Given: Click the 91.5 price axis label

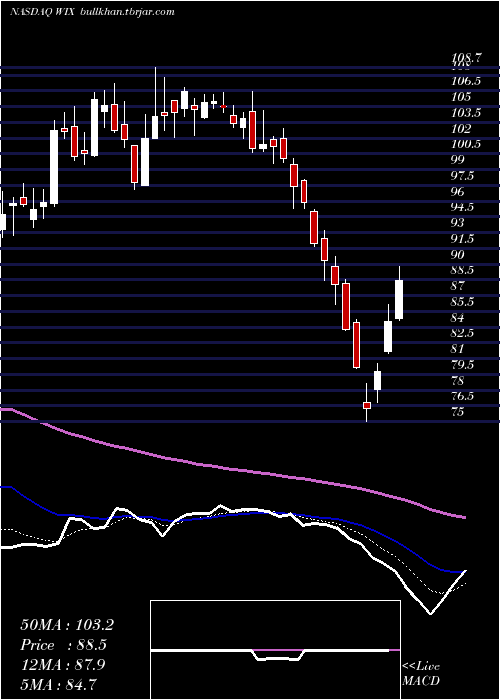Looking at the screenshot, I should click(464, 239).
